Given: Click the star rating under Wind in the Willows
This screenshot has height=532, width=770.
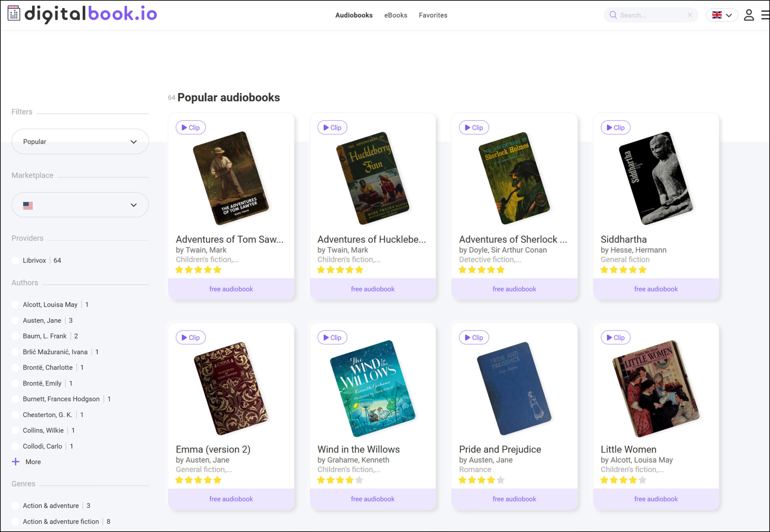Looking at the screenshot, I should [340, 480].
